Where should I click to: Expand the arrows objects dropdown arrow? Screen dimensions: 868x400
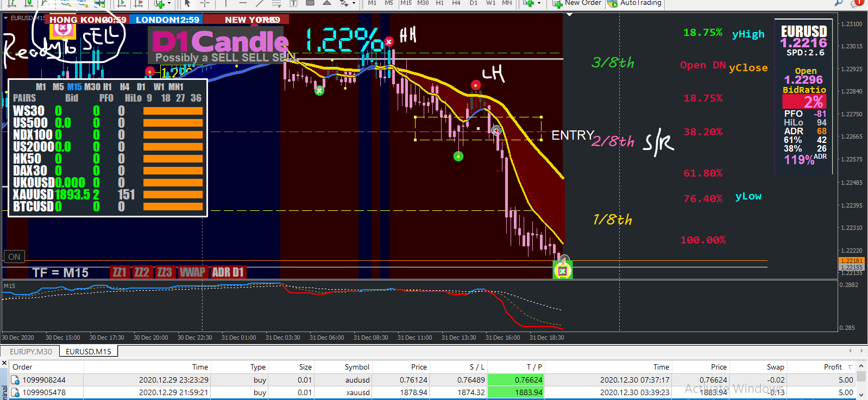tap(354, 3)
